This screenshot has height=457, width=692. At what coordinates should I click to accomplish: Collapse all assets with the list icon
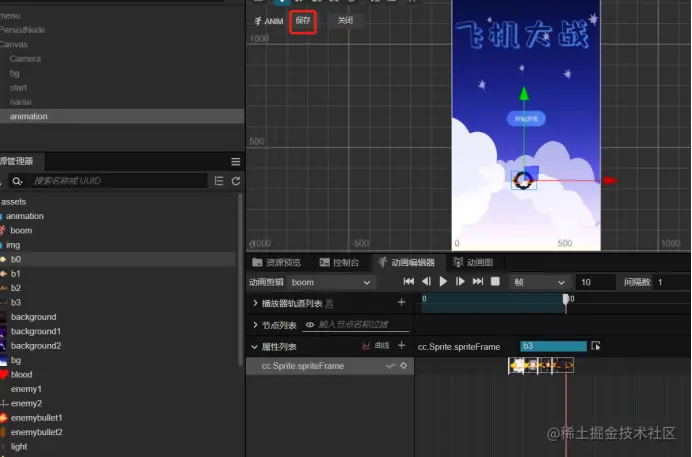218,181
